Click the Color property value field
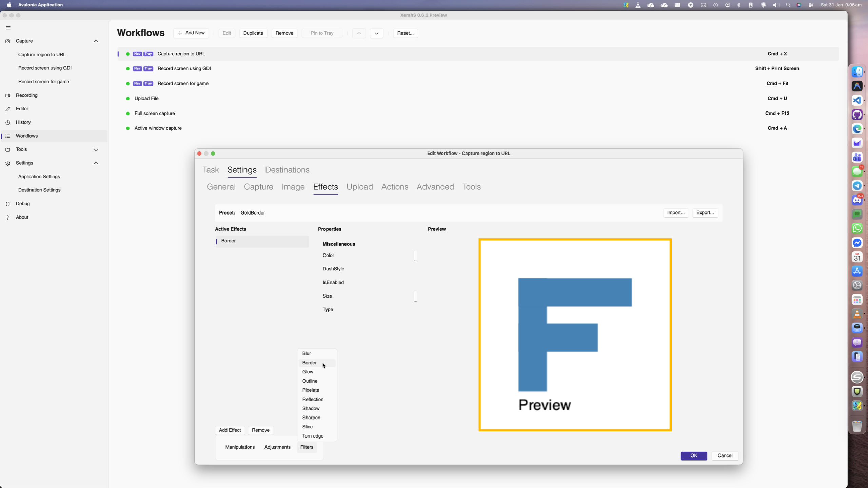Screen dimensions: 868x488 [x=415, y=256]
